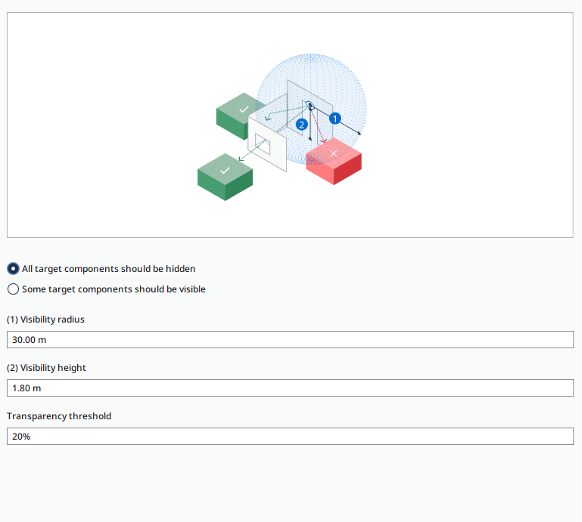
Task: Click the green dashed arrowhead near lower box
Action: [x=241, y=159]
